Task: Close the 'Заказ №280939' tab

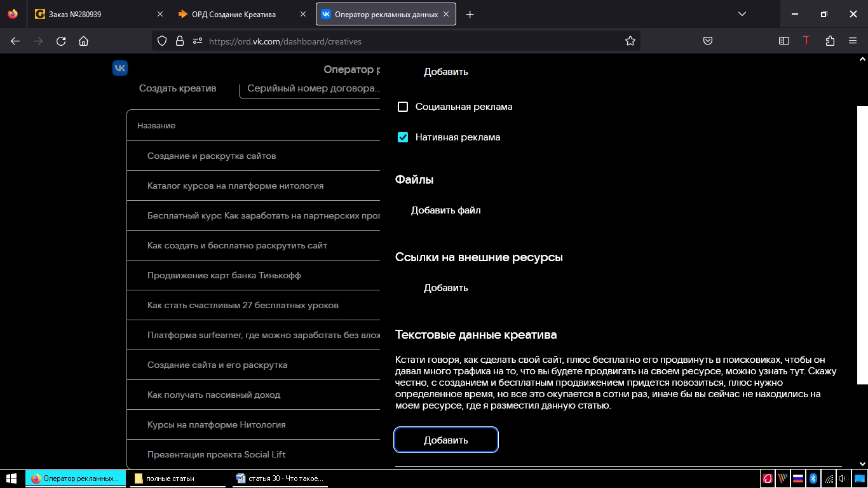Action: (x=159, y=14)
